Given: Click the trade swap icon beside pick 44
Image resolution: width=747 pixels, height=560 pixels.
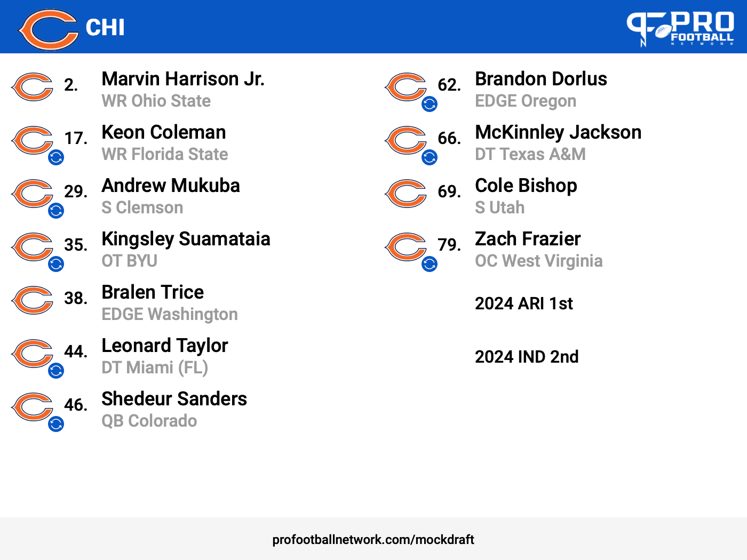Looking at the screenshot, I should coord(56,371).
